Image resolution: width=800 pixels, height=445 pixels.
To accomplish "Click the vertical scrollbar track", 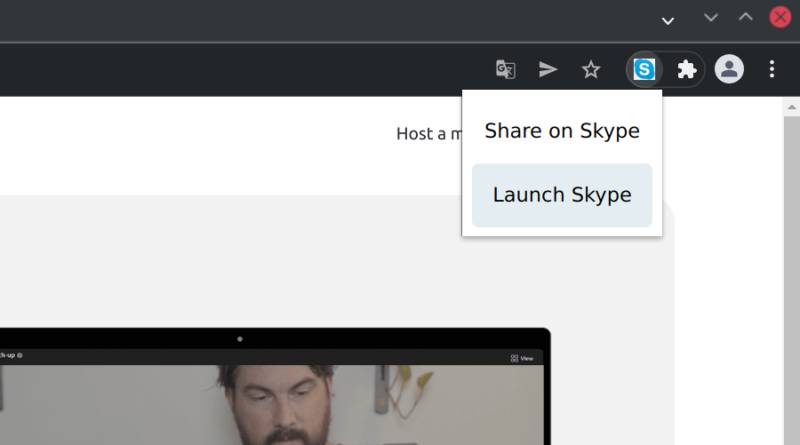I will [791, 281].
